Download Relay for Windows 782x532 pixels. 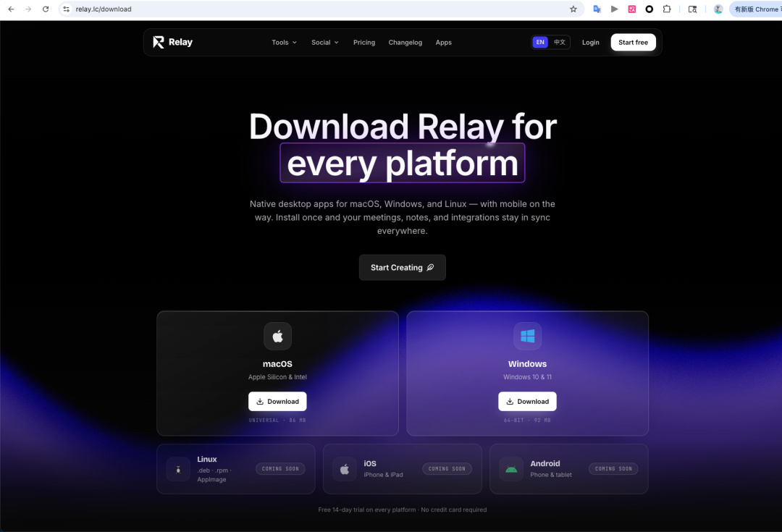coord(527,402)
